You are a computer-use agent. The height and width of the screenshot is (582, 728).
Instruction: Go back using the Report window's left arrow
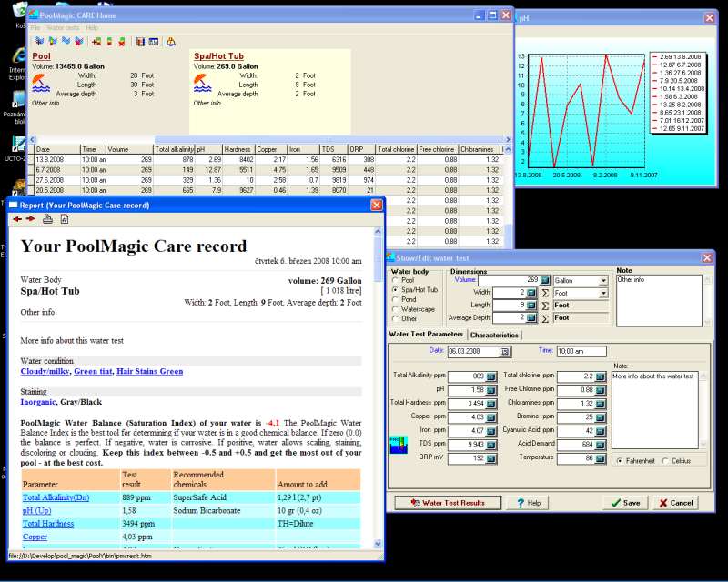tap(17, 219)
